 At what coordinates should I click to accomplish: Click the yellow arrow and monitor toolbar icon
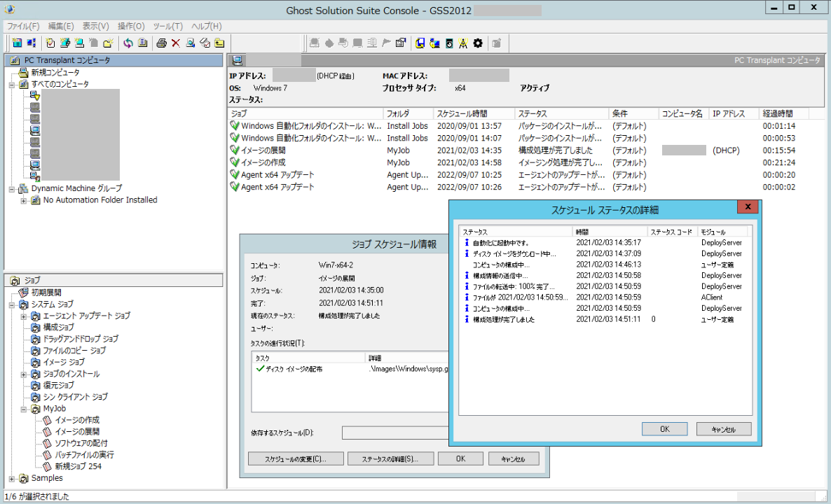click(434, 43)
